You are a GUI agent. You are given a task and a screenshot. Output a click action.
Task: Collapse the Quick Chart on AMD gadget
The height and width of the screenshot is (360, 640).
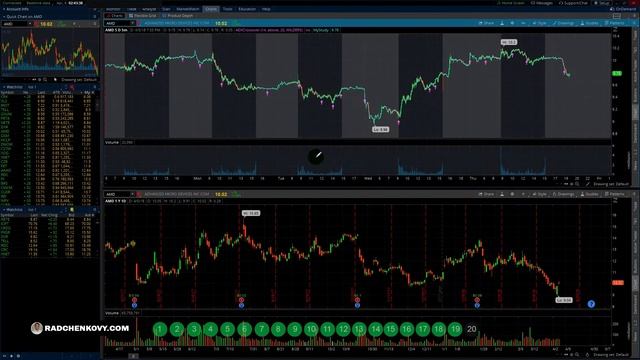point(4,17)
